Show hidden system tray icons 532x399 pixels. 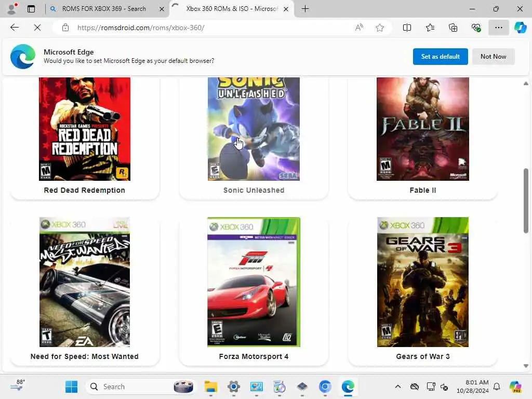coord(398,387)
